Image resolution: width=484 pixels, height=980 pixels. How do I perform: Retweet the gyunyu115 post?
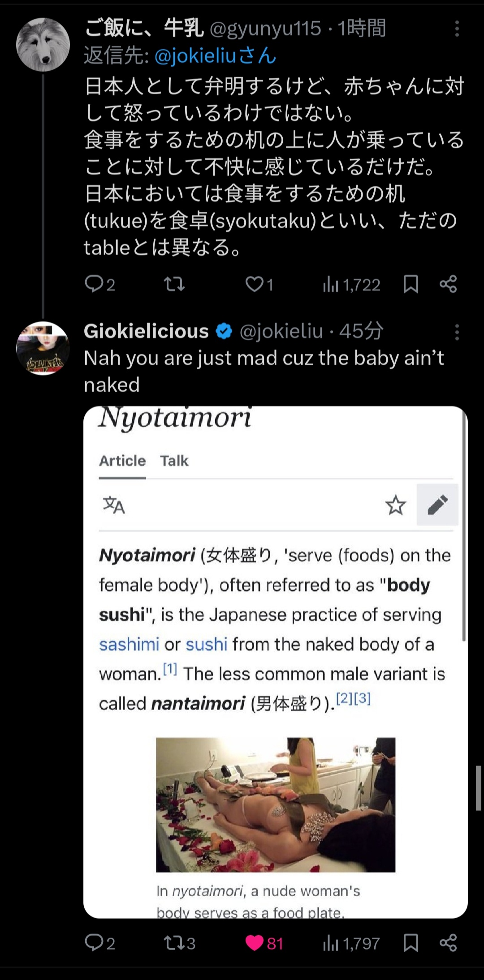pos(174,284)
